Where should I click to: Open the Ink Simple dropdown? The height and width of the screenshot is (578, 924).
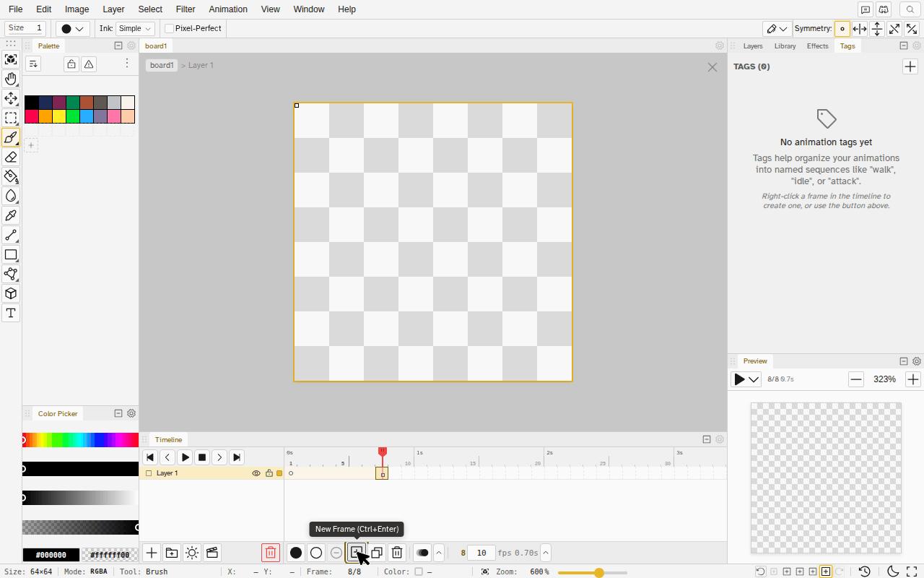pyautogui.click(x=136, y=29)
